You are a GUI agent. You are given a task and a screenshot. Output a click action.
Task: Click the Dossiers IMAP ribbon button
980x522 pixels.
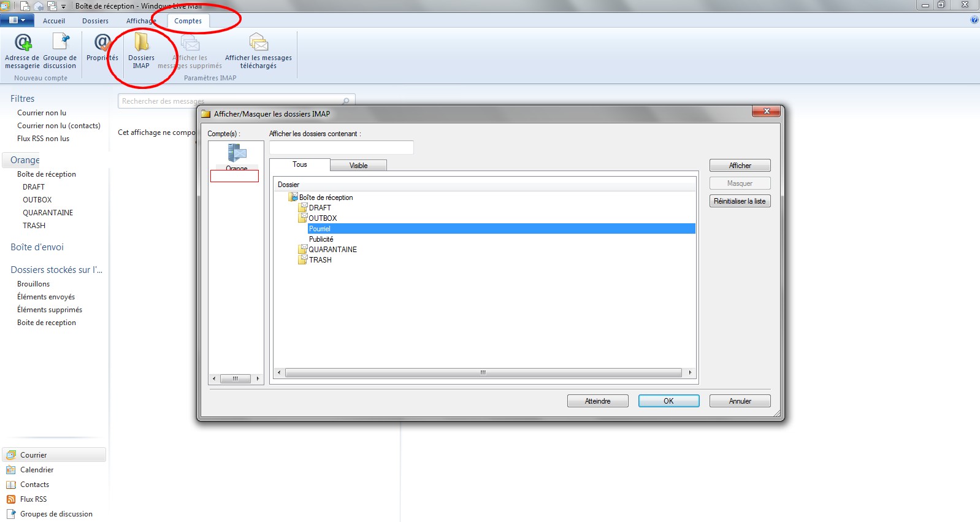tap(141, 52)
